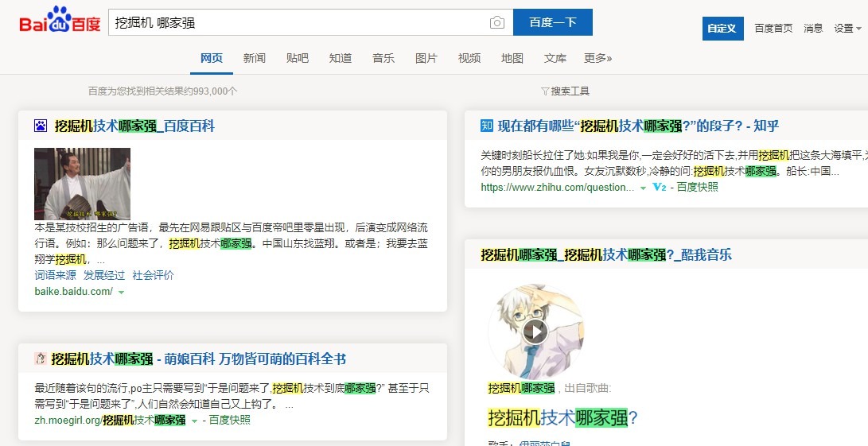Open the 更多» menu
The width and height of the screenshot is (868, 446).
click(597, 58)
